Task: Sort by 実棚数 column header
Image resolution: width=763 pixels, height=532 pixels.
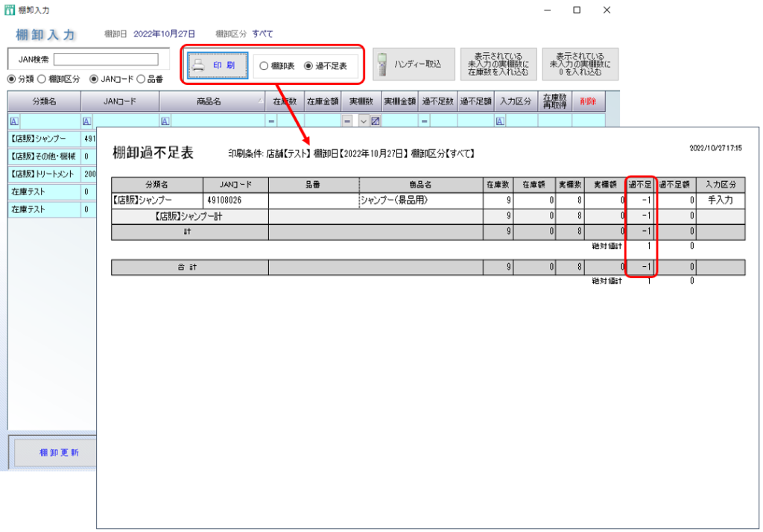Action: point(361,101)
